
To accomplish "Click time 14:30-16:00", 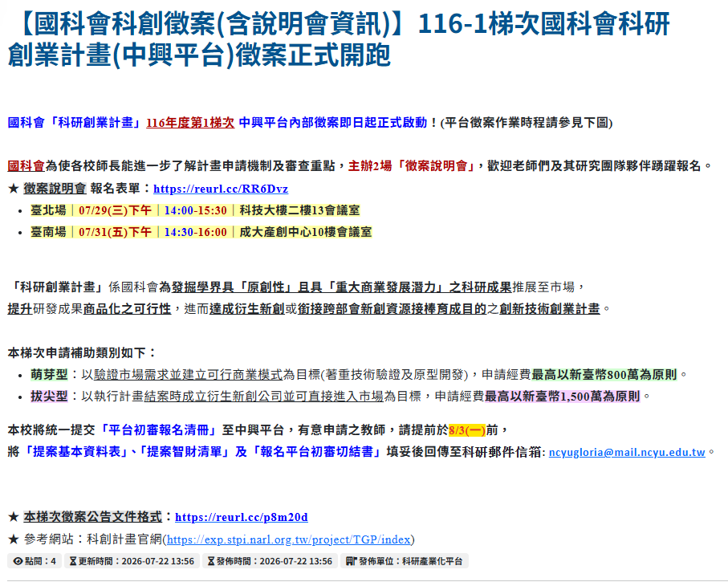I will [x=196, y=232].
